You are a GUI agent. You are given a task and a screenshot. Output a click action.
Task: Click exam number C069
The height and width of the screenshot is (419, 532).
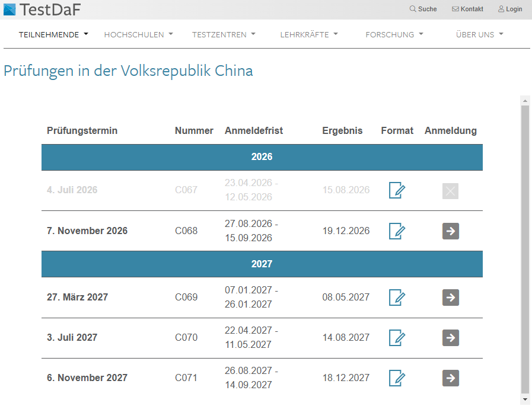186,297
